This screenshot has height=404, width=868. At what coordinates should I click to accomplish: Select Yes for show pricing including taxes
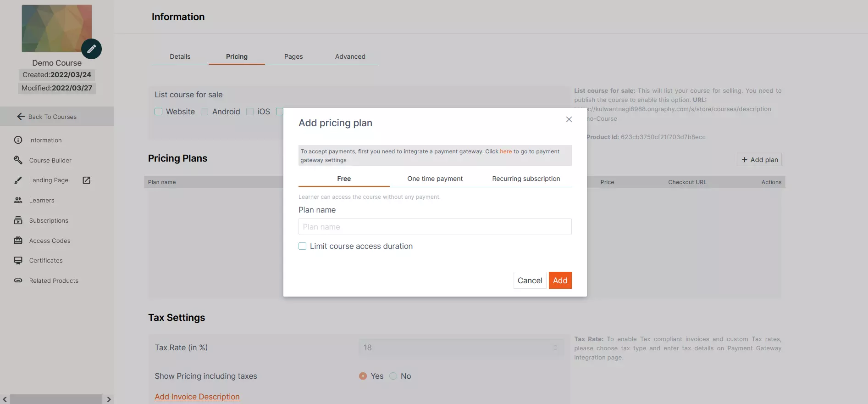coord(363,376)
